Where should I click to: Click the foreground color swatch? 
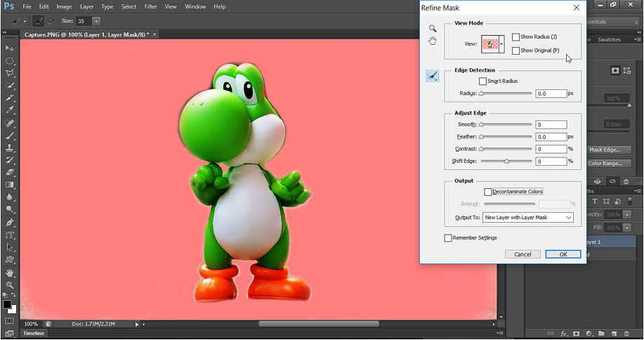tap(7, 304)
